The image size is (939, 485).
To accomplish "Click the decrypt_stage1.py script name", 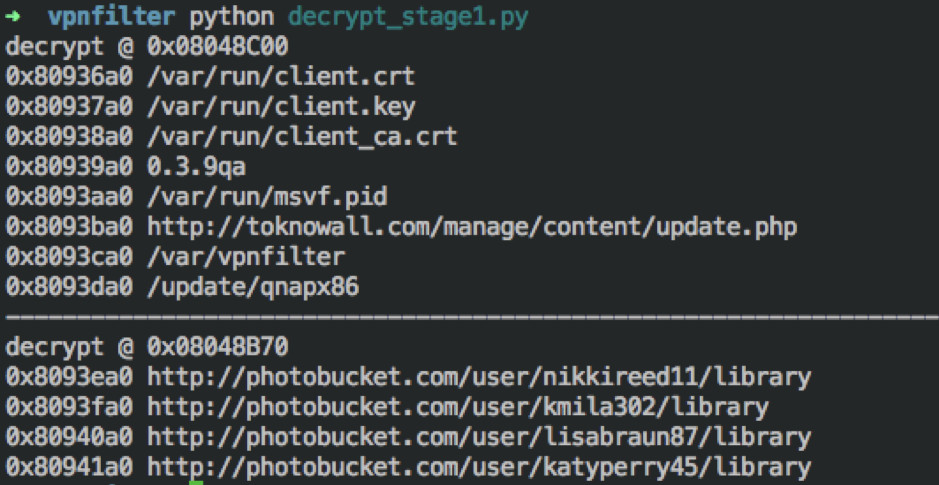I will coord(408,19).
